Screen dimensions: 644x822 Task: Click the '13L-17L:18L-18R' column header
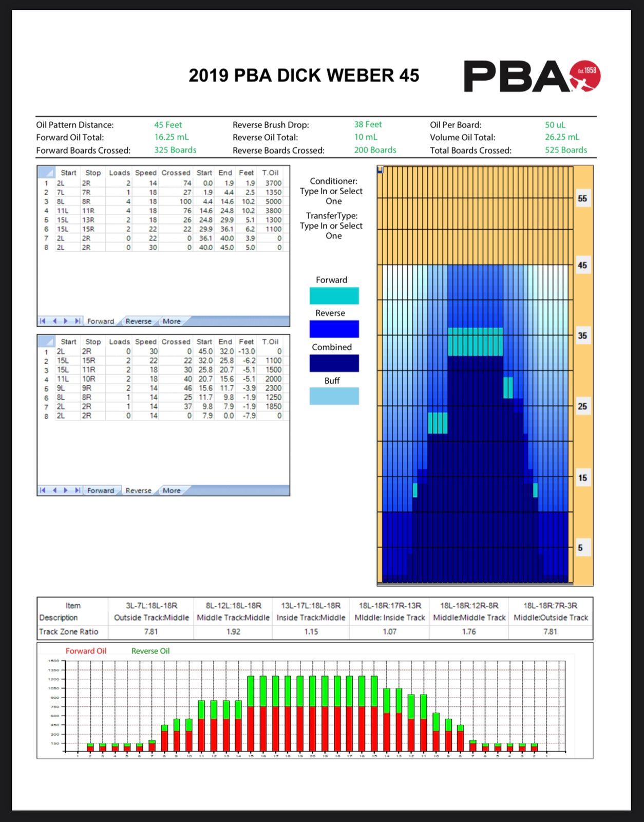(311, 606)
